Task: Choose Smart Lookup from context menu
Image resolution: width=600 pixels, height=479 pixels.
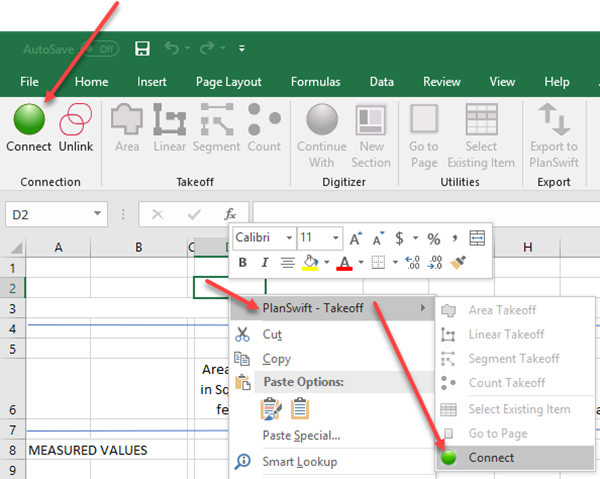Action: pos(332,462)
